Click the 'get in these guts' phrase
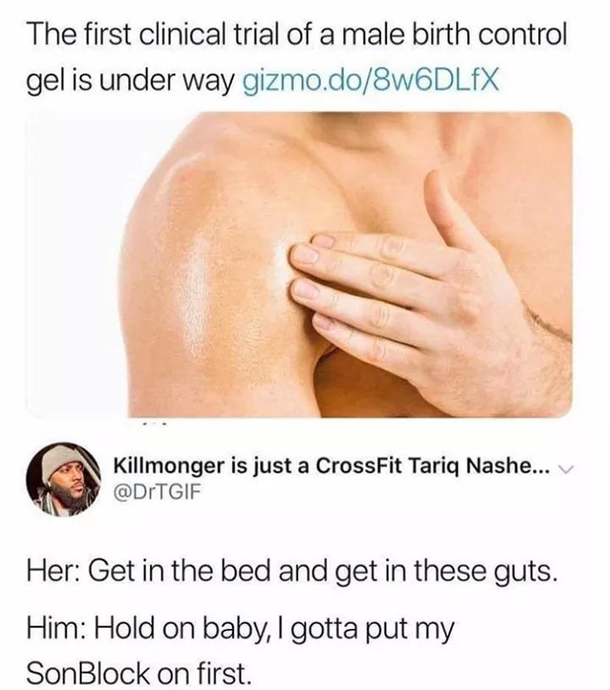Viewport: 610px width, 690px height. point(446,573)
